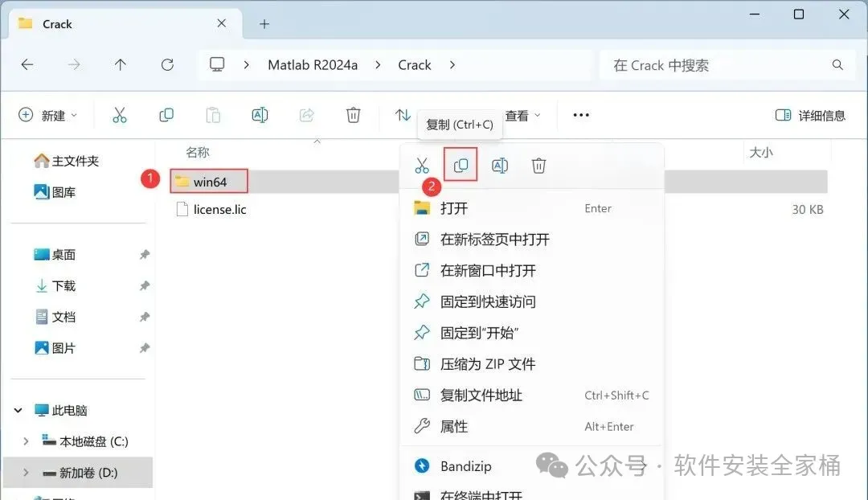Expand the New Volume (D:) node

click(x=26, y=473)
